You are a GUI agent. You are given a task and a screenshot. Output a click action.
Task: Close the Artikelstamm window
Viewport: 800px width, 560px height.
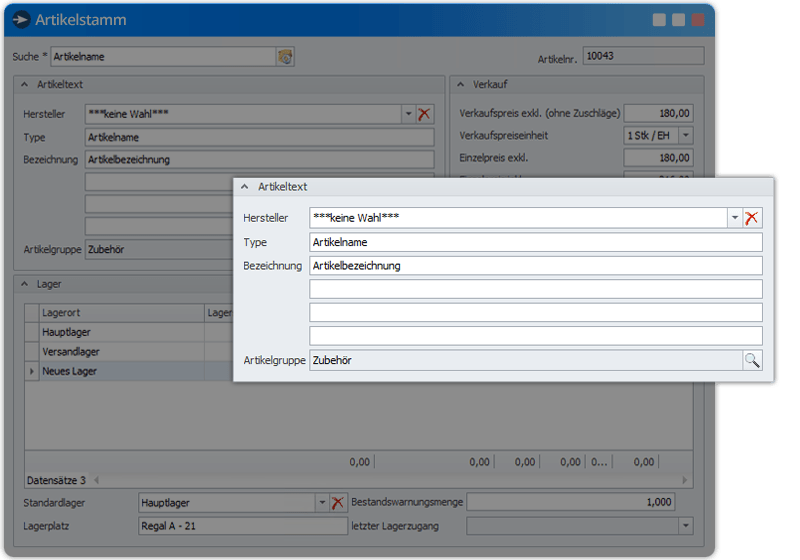[698, 20]
